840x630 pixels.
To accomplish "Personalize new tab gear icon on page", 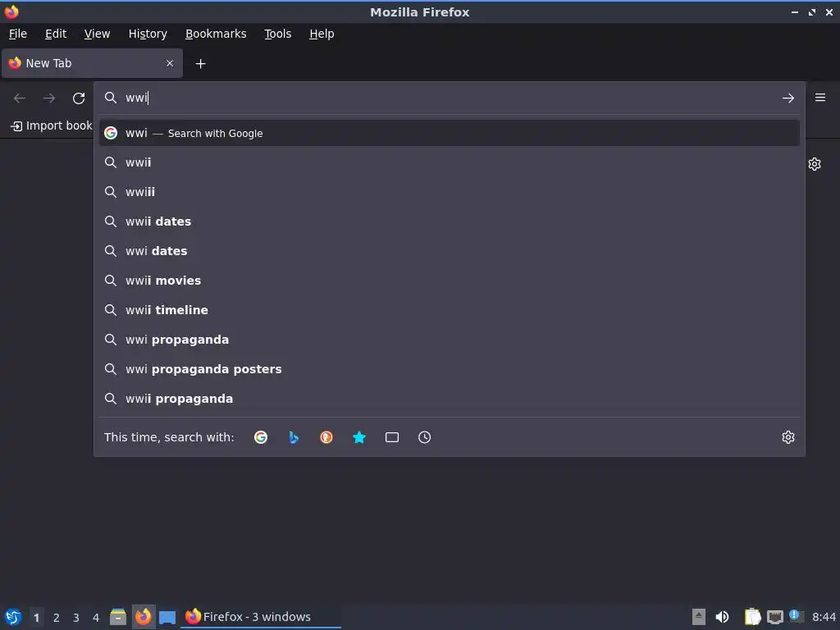I will [x=815, y=164].
